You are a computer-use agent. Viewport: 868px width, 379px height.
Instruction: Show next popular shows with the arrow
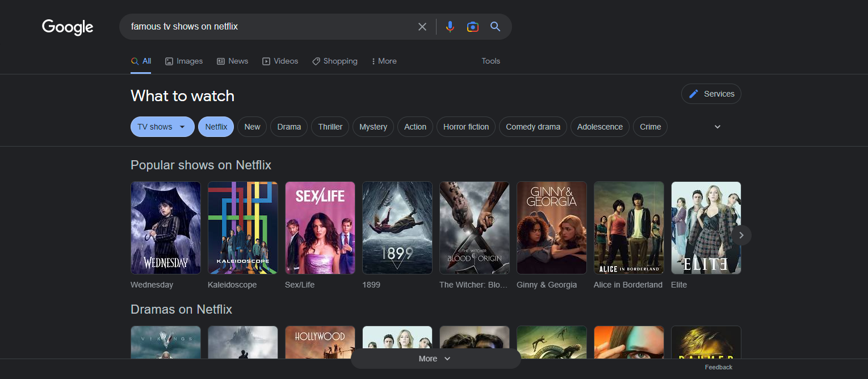point(741,235)
